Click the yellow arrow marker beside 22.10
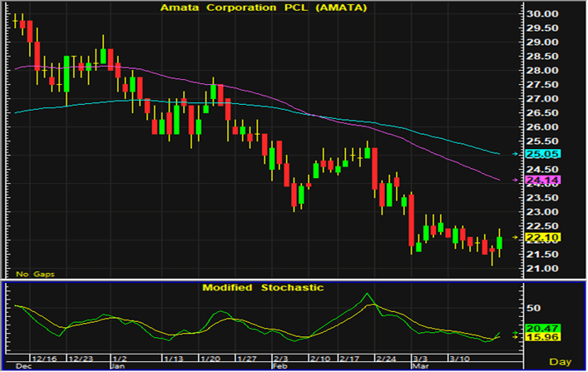The height and width of the screenshot is (372, 588). [x=516, y=238]
